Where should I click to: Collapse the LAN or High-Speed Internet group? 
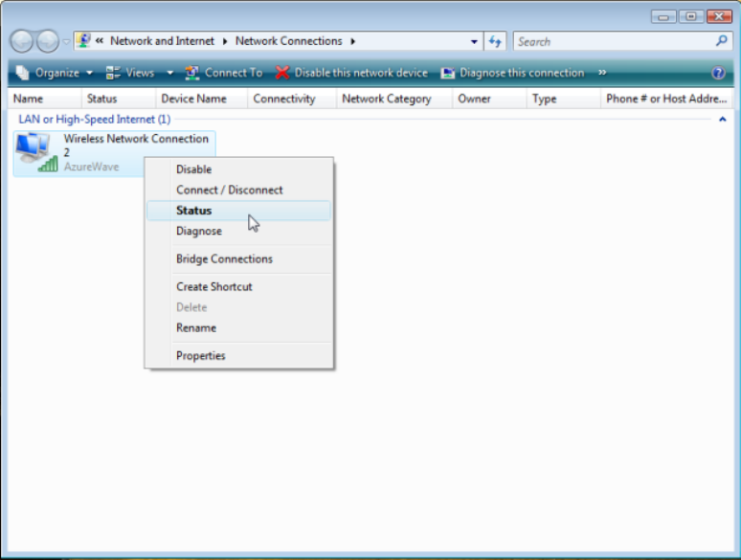722,120
